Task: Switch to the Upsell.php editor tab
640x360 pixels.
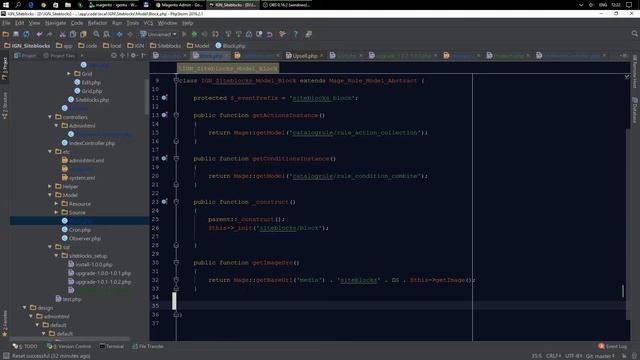Action: pos(304,56)
